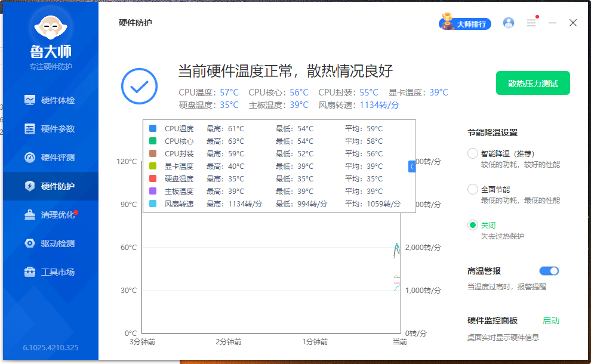Open the hamburger main menu
Image resolution: width=591 pixels, height=364 pixels.
coord(531,23)
